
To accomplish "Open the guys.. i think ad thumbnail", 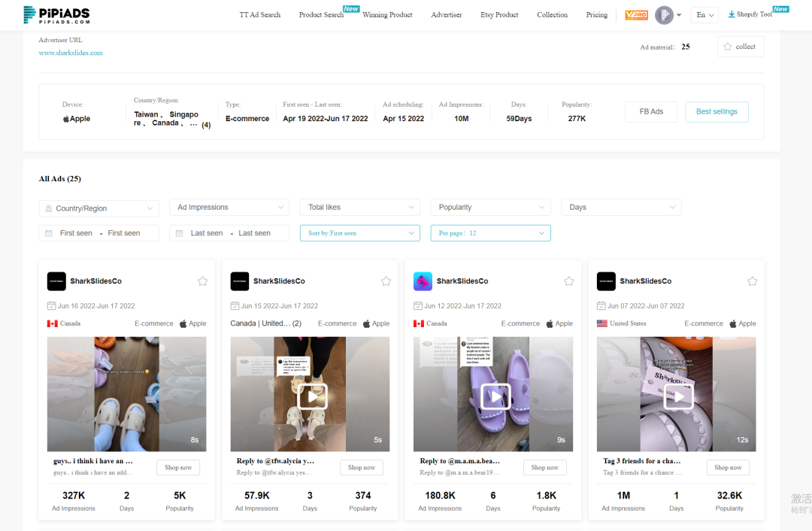I will 126,393.
